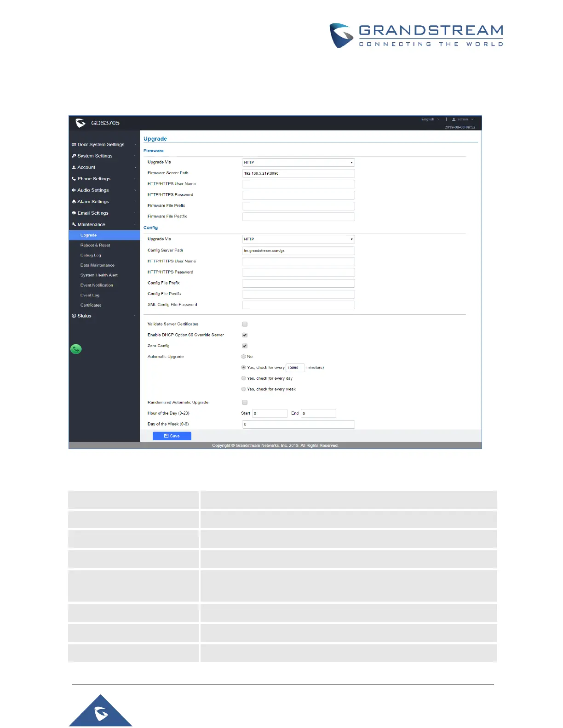Screen dimensions: 563x728
Task: Click Config File Postfix field
Action: tap(299, 294)
